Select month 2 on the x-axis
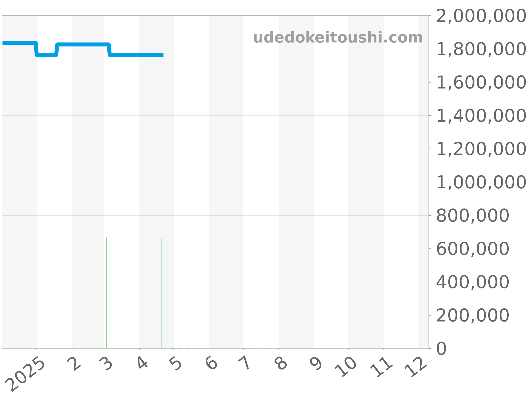Viewport: 532px width, 397px height. coord(74,364)
